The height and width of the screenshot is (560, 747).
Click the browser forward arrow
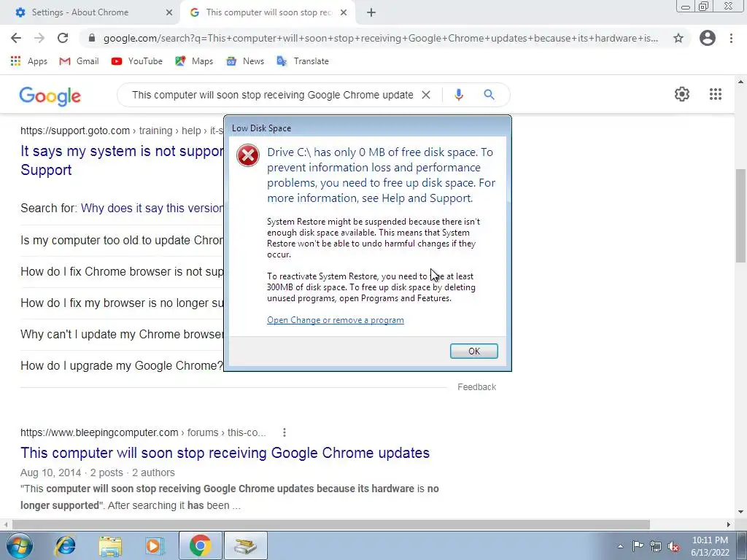pos(39,38)
